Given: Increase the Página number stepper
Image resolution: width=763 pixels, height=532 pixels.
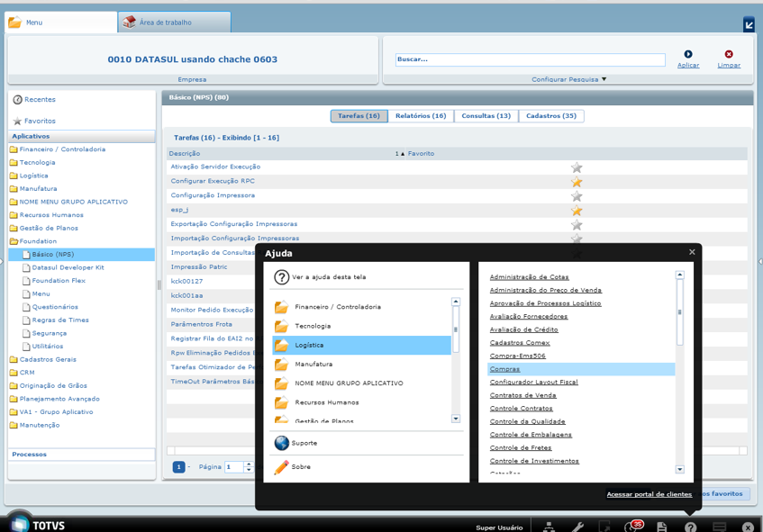Looking at the screenshot, I should (249, 464).
